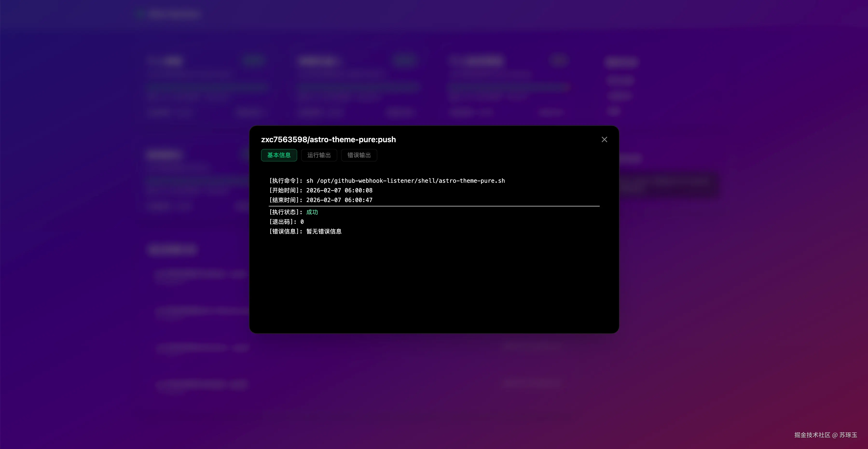Click the 暂无错误信息 message text
Screen dimensions: 868x449
point(324,232)
